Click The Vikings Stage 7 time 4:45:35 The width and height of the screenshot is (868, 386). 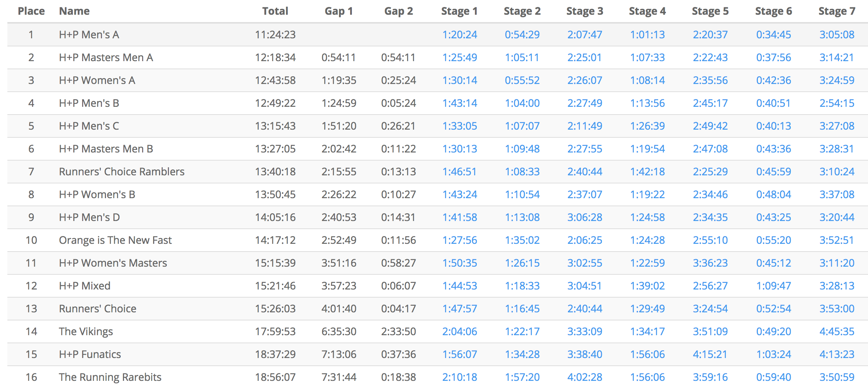pyautogui.click(x=836, y=331)
